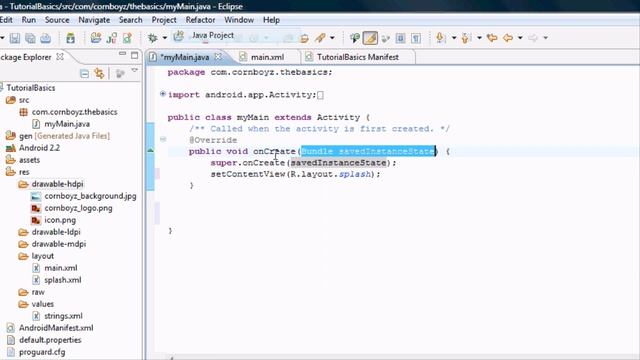The height and width of the screenshot is (360, 640).
Task: Select proguard.cfg file
Action: tap(42, 352)
